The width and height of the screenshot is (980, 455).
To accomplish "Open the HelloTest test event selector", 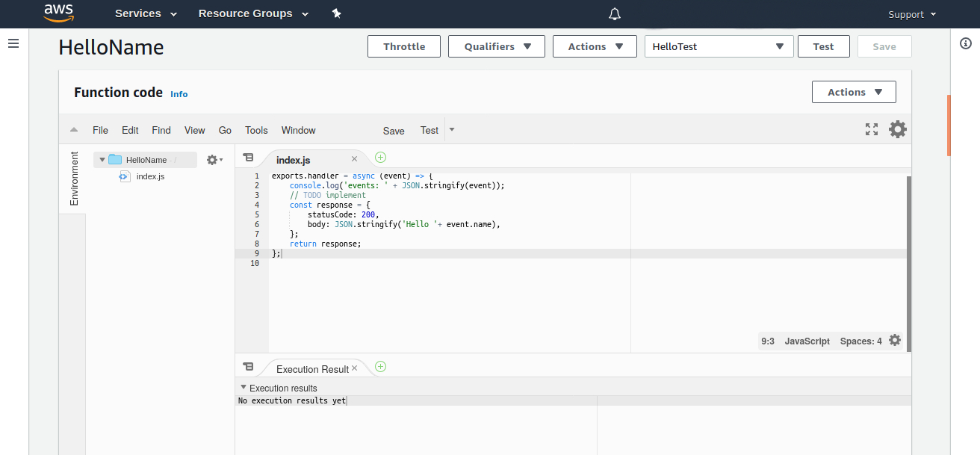I will pyautogui.click(x=719, y=46).
